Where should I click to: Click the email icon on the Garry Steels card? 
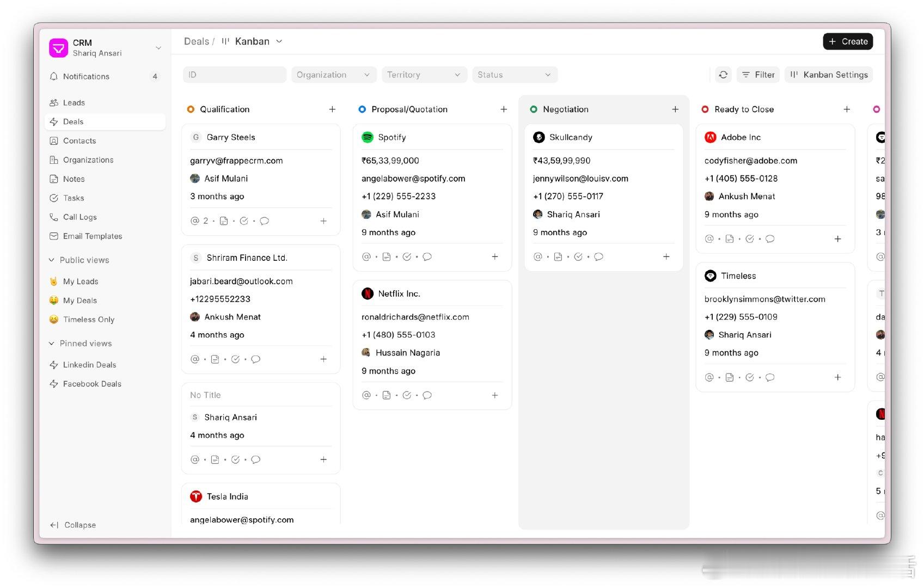[195, 220]
